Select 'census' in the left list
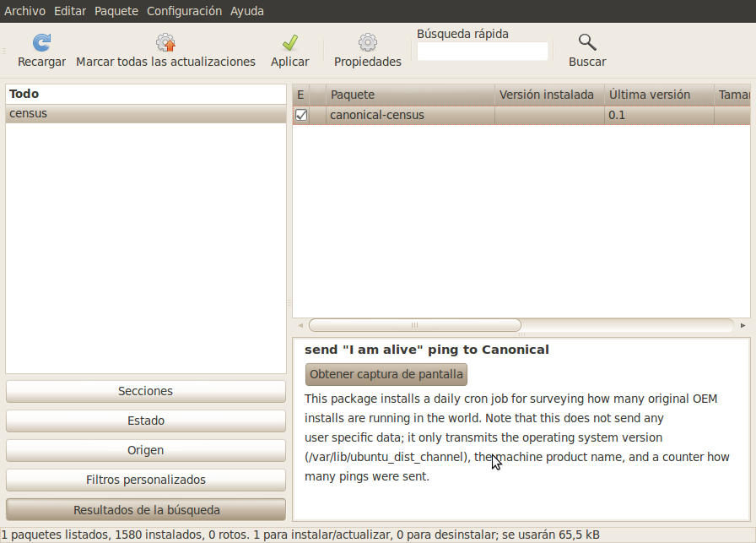756x543 pixels. [x=146, y=113]
